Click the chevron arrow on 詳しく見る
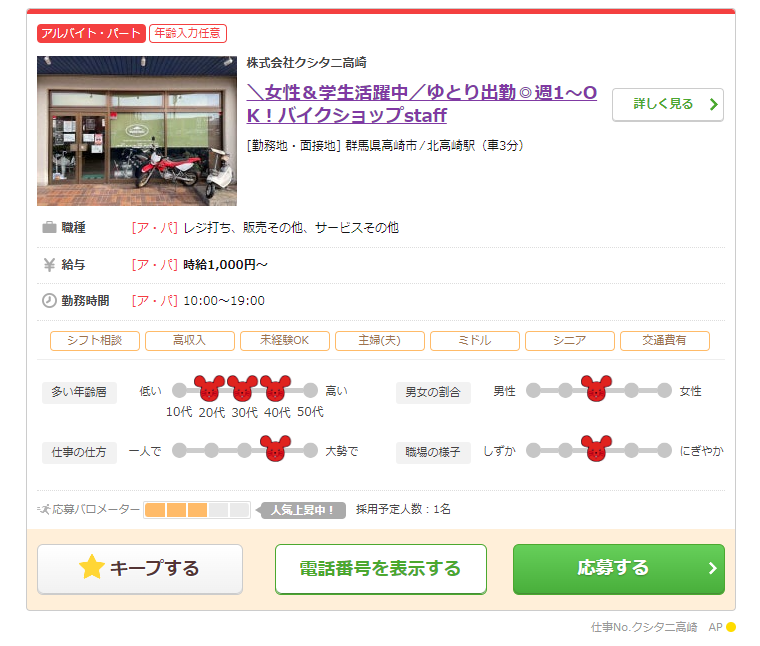 point(713,104)
